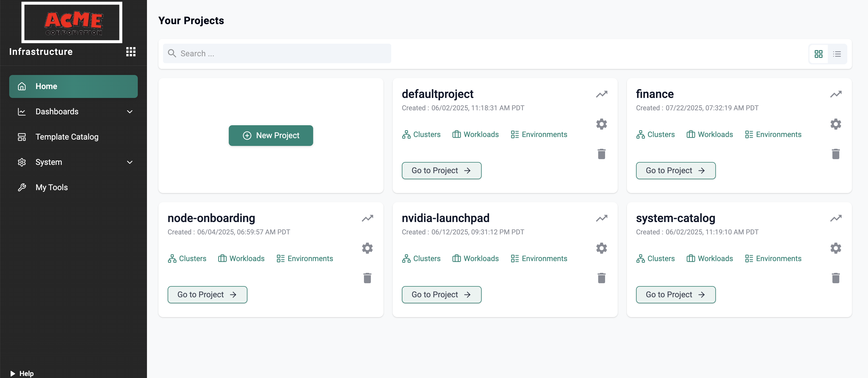Go to Project finance

(x=676, y=171)
